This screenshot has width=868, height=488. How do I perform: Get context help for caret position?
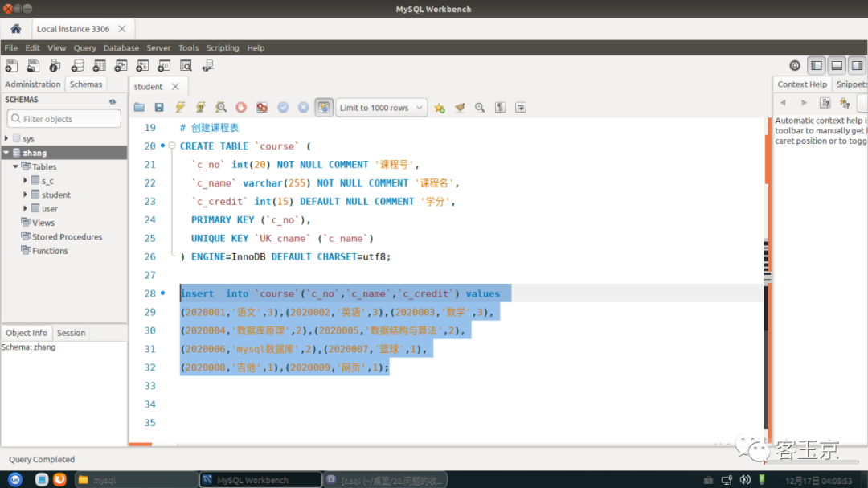point(825,103)
